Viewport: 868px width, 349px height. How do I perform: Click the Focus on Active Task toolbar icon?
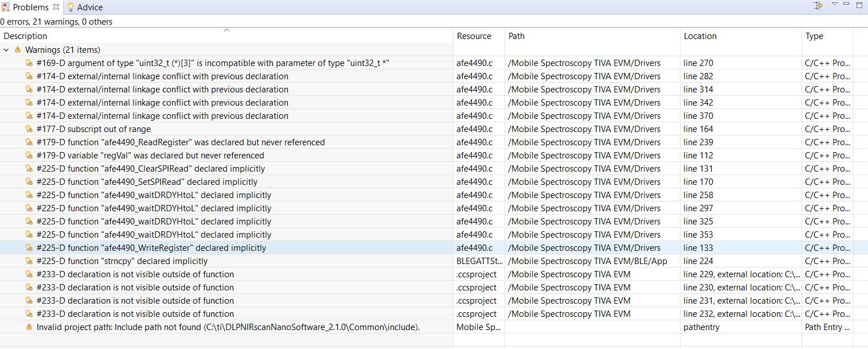(818, 6)
